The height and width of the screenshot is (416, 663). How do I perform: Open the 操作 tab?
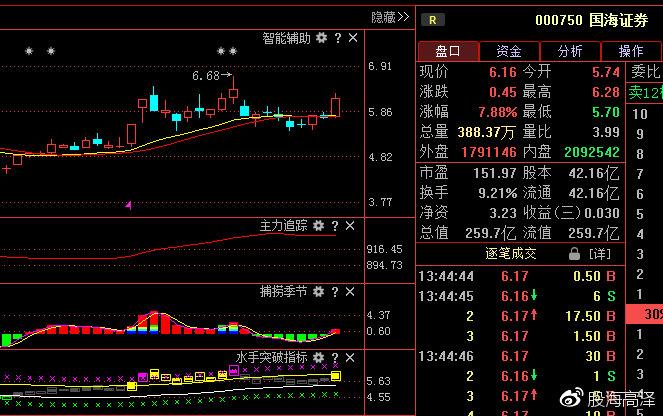pos(631,51)
